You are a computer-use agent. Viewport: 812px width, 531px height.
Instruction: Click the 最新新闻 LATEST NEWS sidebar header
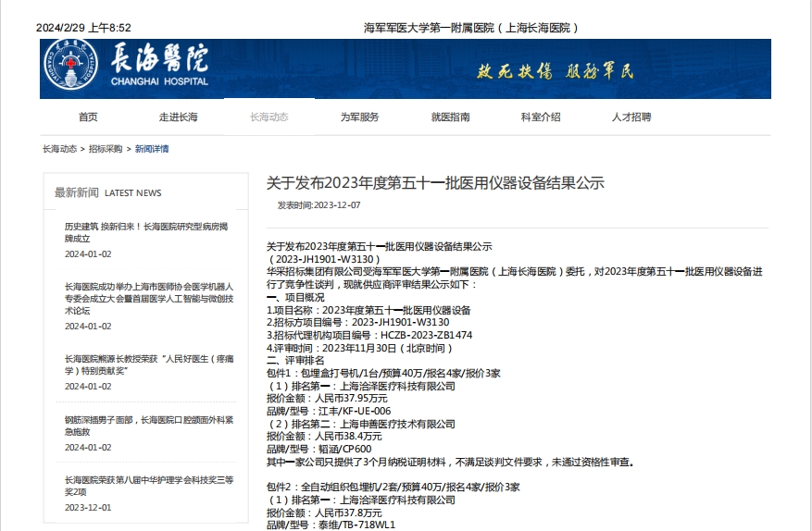[x=107, y=192]
